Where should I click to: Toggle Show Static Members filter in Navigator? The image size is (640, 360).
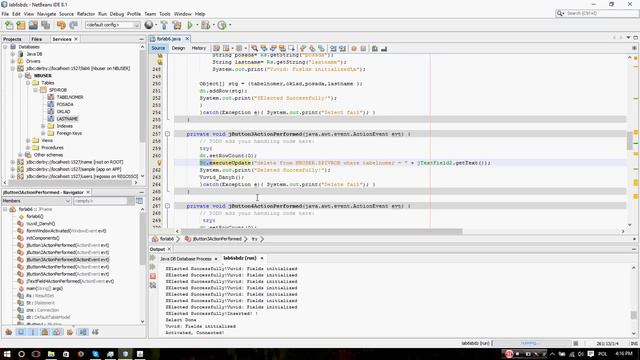33,332
